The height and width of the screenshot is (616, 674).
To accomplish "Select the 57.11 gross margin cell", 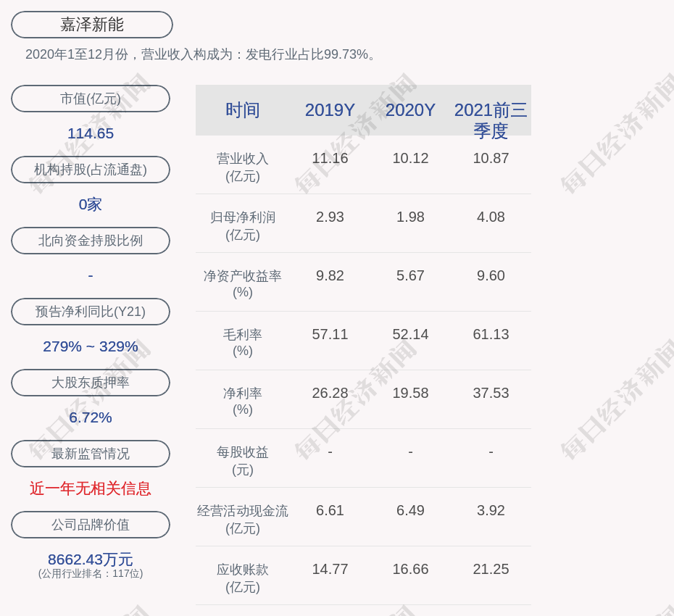I will (330, 334).
